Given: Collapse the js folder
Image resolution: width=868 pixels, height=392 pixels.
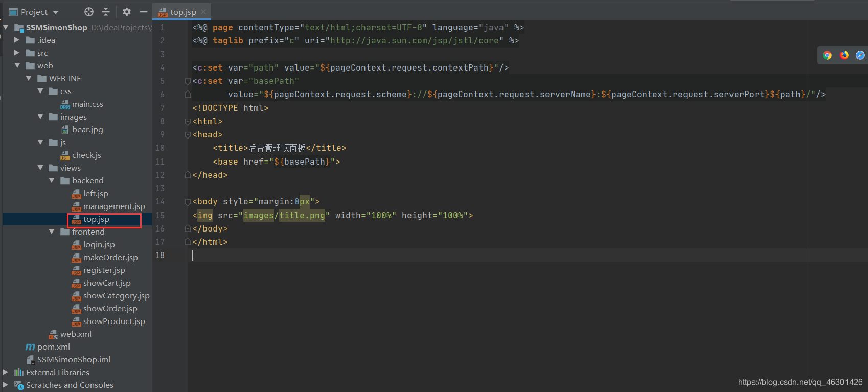Looking at the screenshot, I should click(x=40, y=142).
